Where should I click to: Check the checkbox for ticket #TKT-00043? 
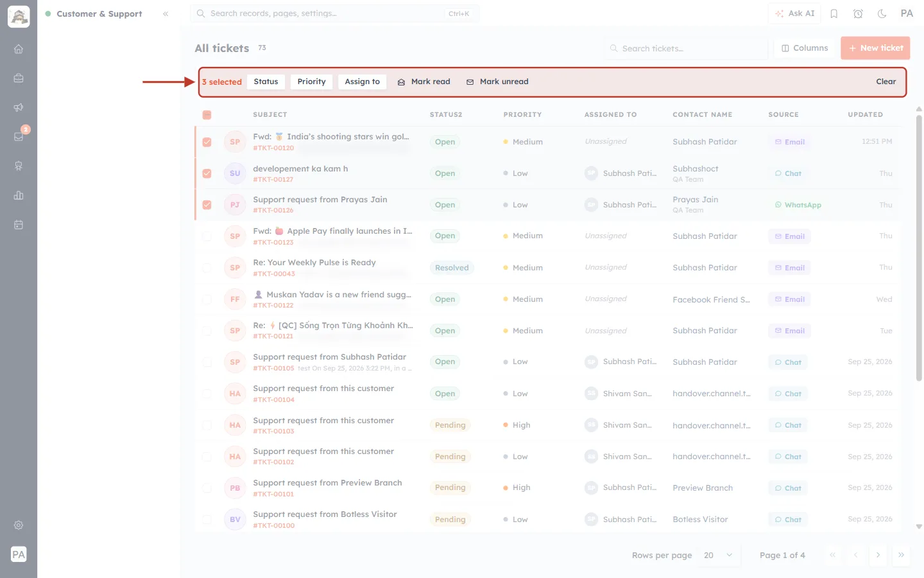207,268
